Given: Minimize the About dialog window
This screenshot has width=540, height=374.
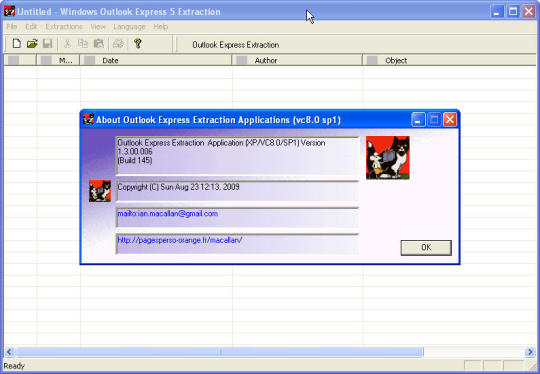Looking at the screenshot, I should 418,120.
